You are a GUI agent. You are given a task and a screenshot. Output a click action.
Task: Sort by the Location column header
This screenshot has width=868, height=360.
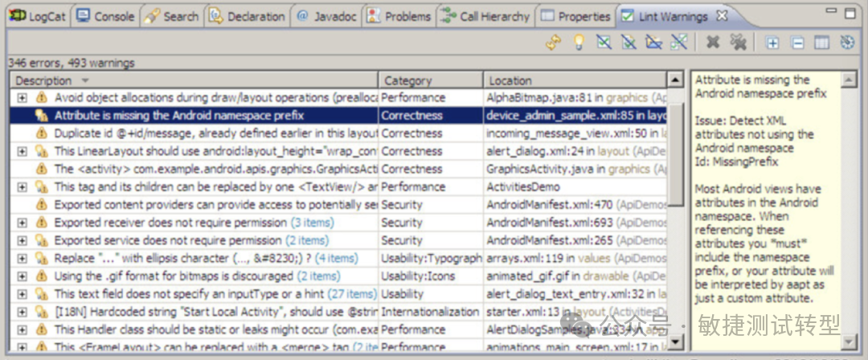[575, 80]
